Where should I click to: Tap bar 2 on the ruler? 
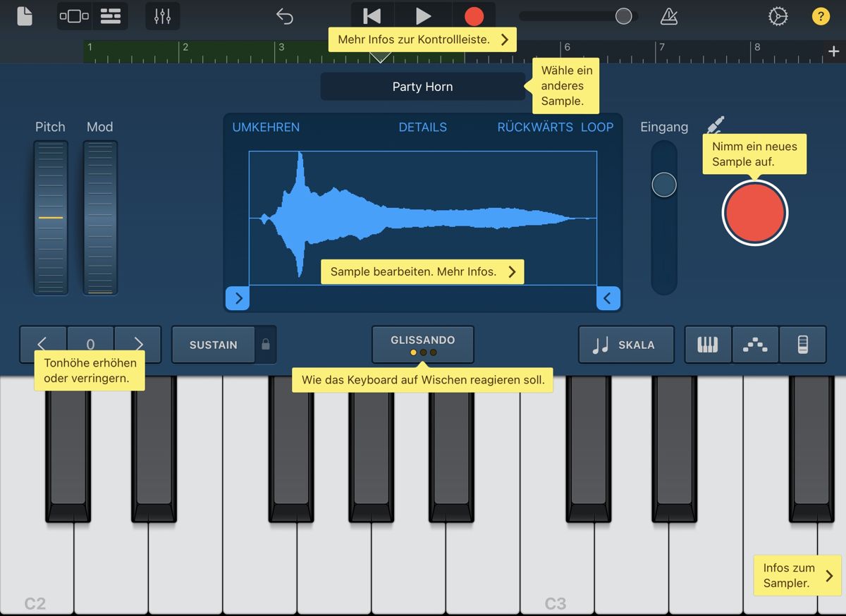pos(185,47)
